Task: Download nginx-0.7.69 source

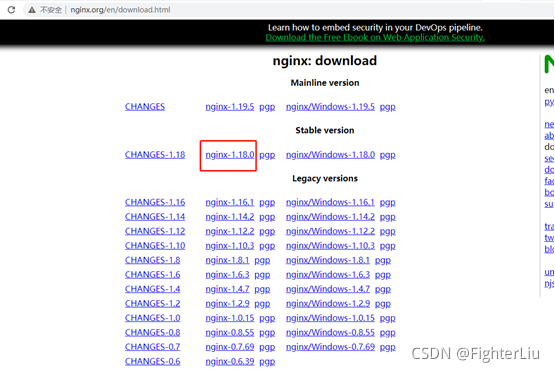Action: tap(230, 347)
